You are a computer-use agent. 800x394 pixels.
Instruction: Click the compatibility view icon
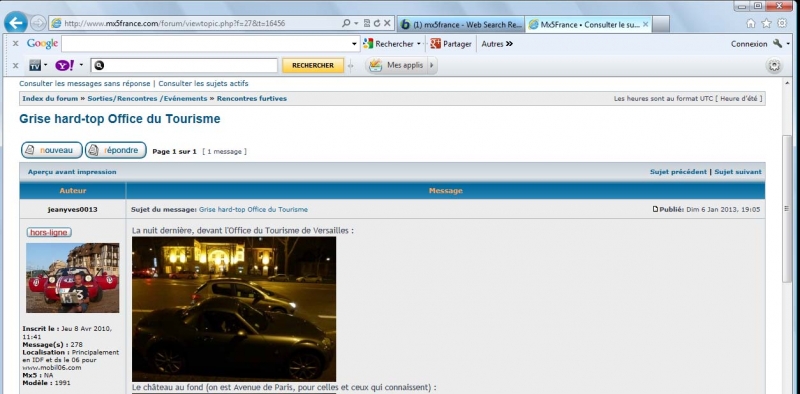pos(367,23)
